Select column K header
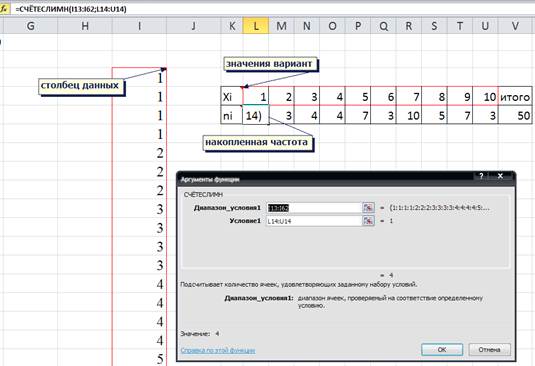Image resolution: width=535 pixels, height=366 pixels. point(232,26)
